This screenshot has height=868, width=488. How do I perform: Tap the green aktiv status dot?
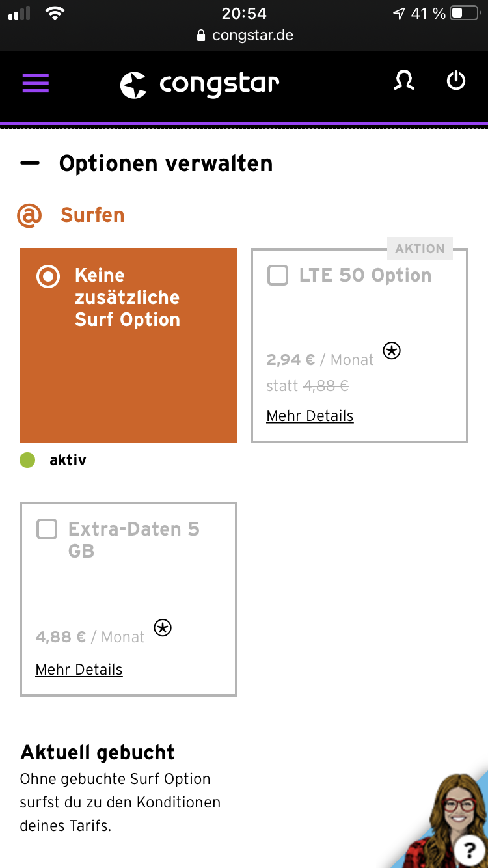(x=27, y=460)
